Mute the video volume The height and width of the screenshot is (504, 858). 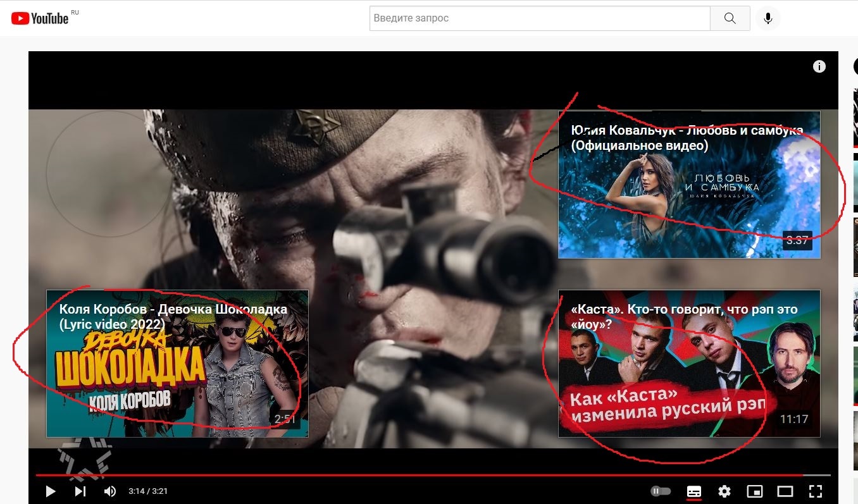click(110, 491)
